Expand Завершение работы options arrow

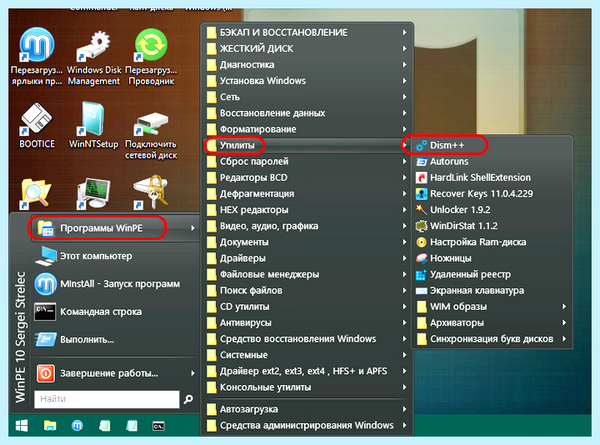(192, 373)
